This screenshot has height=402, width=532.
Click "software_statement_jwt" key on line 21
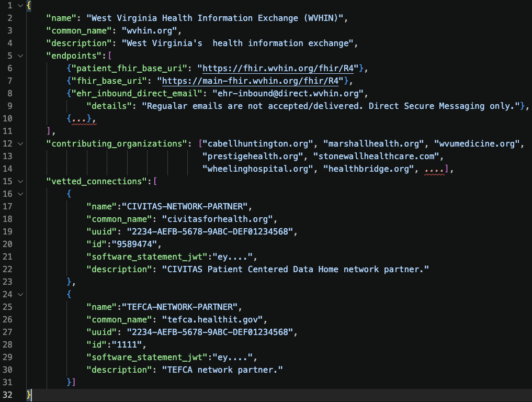tap(147, 256)
